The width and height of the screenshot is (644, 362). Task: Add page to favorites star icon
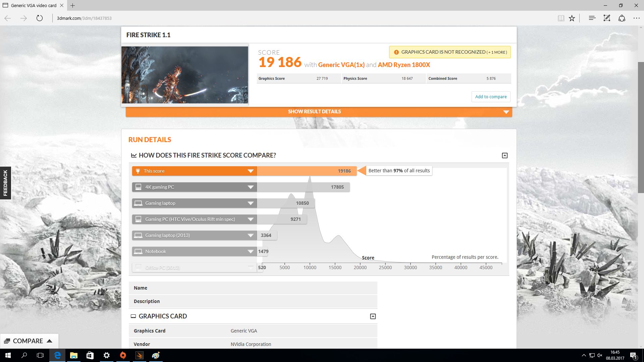point(572,18)
